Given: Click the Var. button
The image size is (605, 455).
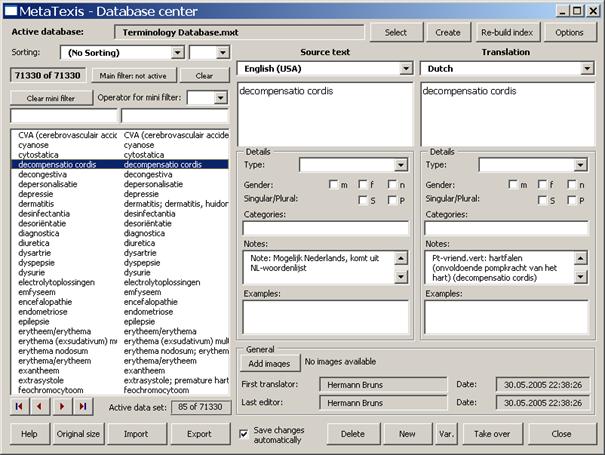Looking at the screenshot, I should click(x=446, y=434).
